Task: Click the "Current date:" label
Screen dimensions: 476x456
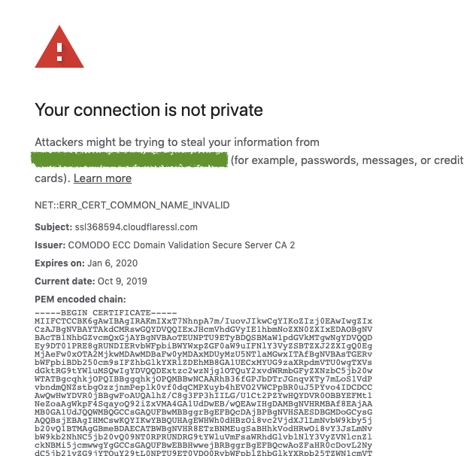Action: [x=65, y=281]
